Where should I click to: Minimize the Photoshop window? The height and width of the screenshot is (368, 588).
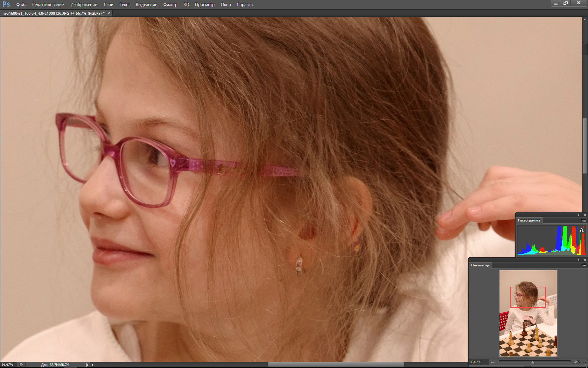click(x=555, y=3)
